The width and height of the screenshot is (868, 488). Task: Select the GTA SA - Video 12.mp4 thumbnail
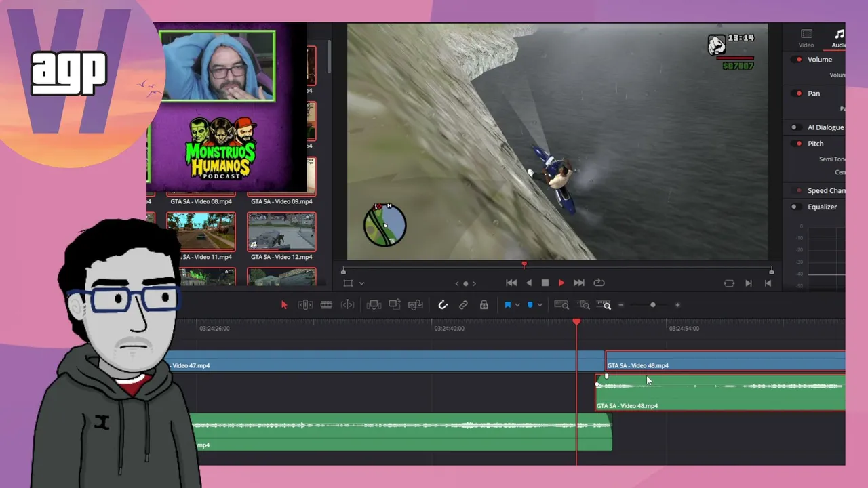[281, 232]
